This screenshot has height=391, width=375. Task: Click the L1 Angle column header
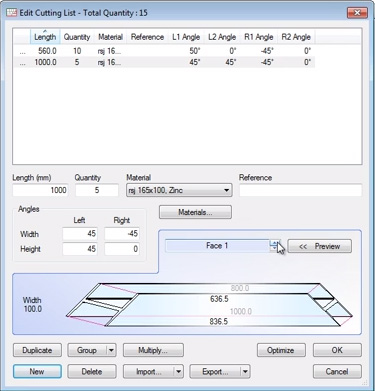186,37
